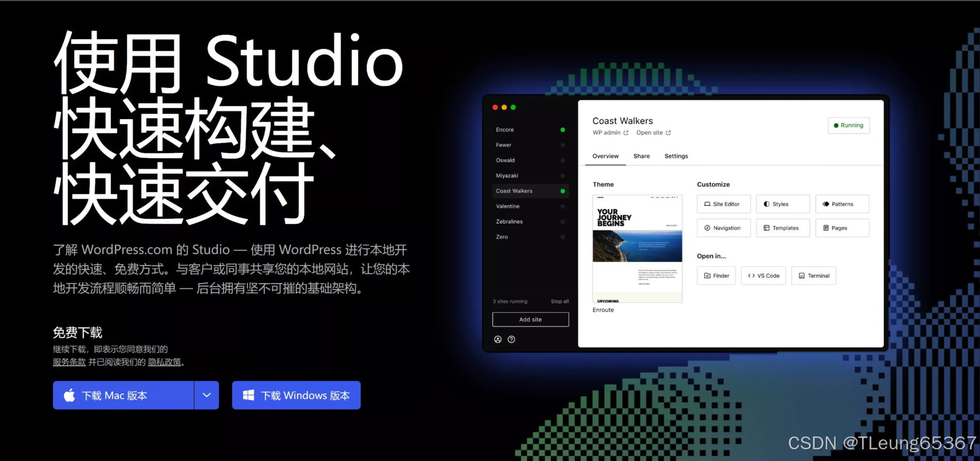Click the Patterns customize button
The image size is (980, 461).
(x=842, y=204)
